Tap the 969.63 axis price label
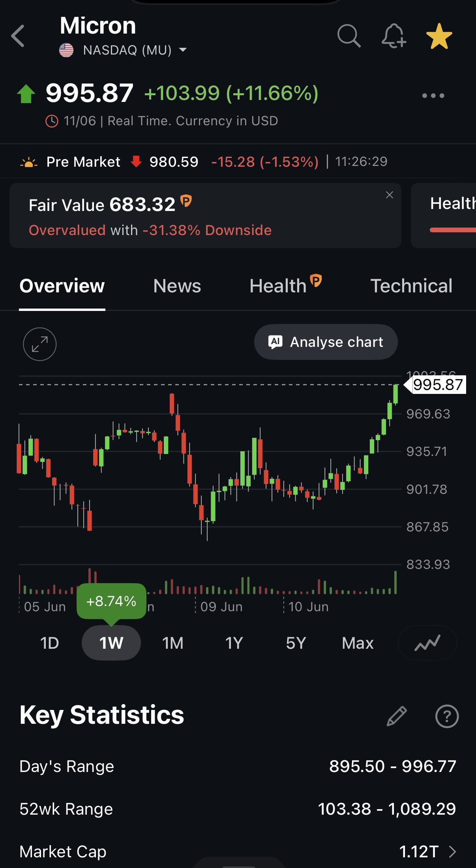 pyautogui.click(x=428, y=414)
